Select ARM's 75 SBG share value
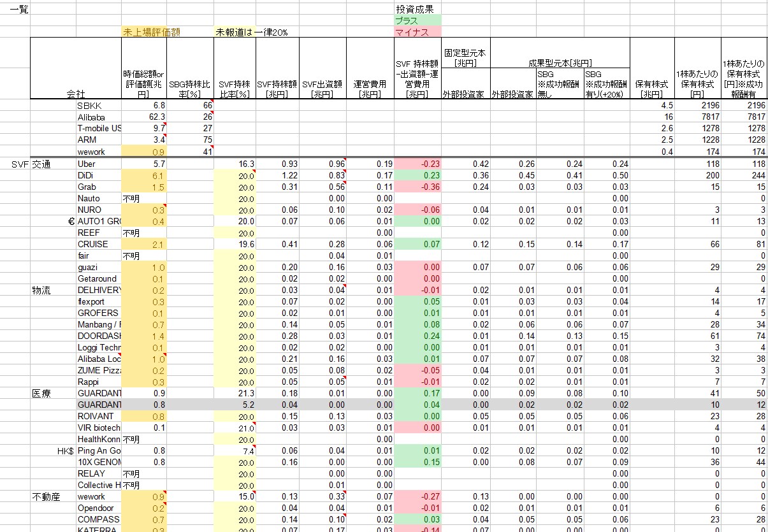768x532 pixels. [x=190, y=140]
